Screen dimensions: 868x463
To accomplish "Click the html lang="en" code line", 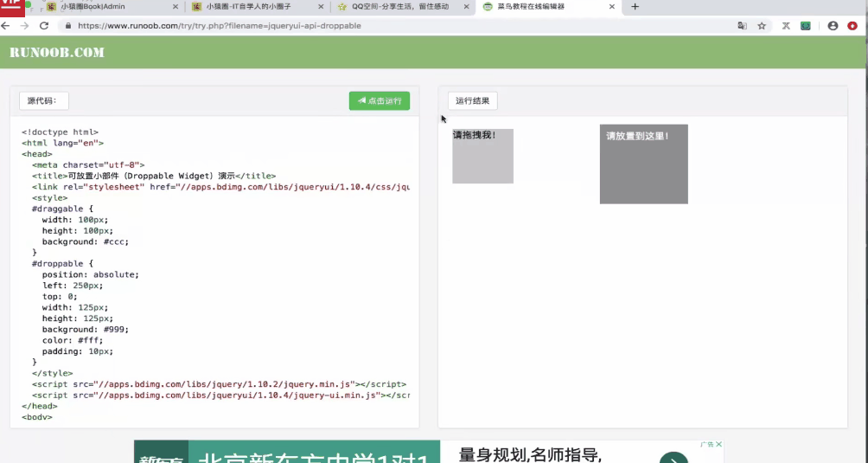I will [x=62, y=143].
